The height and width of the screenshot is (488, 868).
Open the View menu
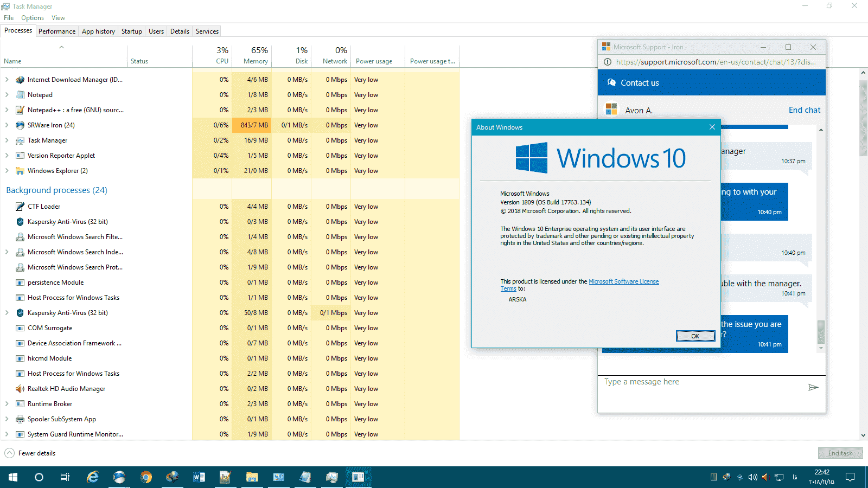[x=58, y=18]
